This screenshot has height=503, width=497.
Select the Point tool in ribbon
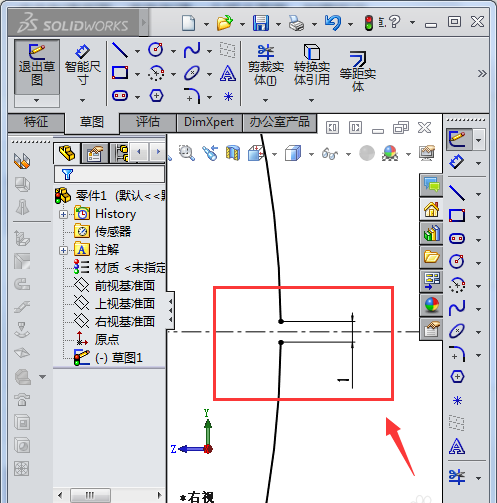228,97
